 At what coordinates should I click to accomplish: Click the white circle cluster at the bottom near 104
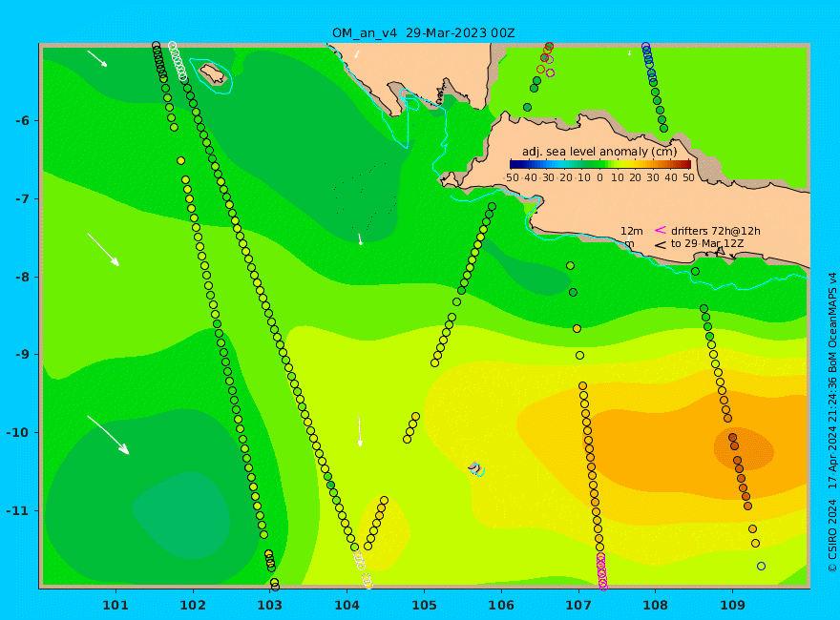click(363, 569)
